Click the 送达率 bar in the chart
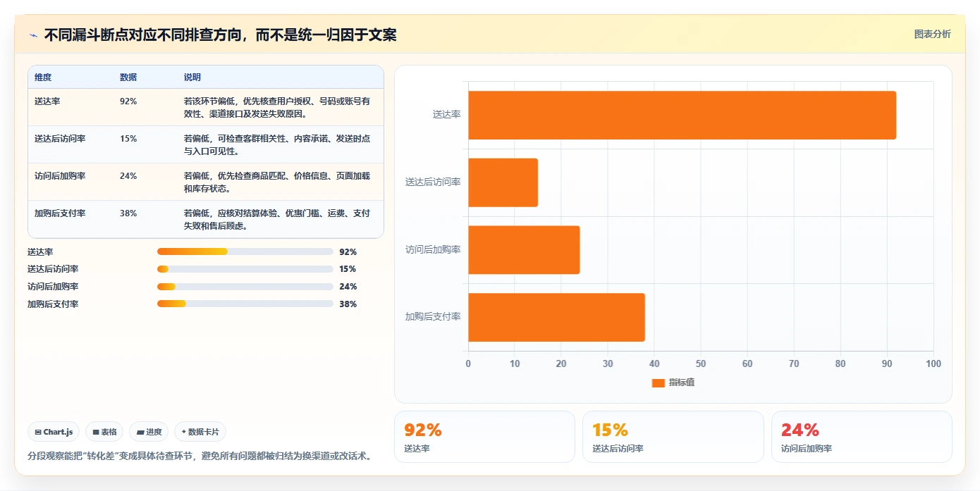 click(x=682, y=115)
